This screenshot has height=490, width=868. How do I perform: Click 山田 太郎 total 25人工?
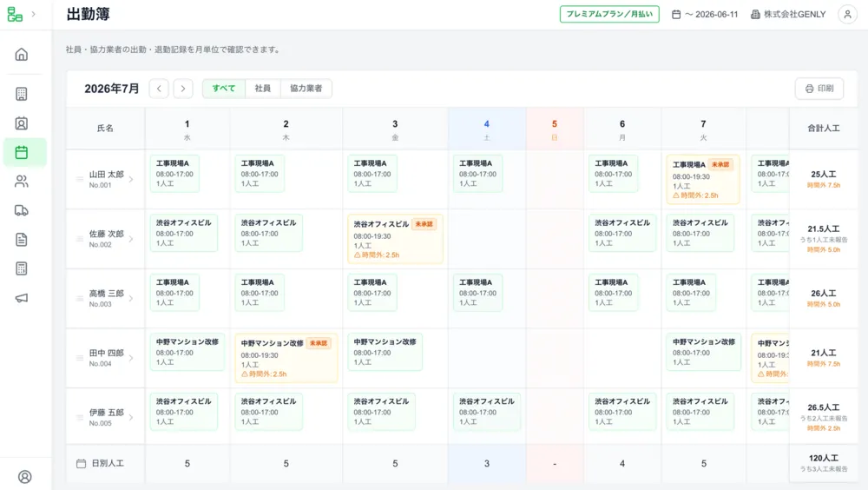823,174
